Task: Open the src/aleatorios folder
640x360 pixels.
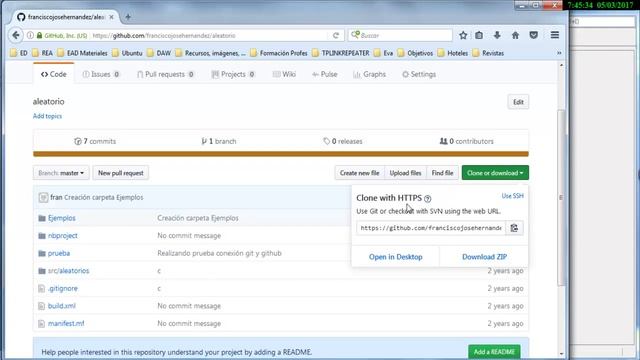Action: click(x=68, y=271)
